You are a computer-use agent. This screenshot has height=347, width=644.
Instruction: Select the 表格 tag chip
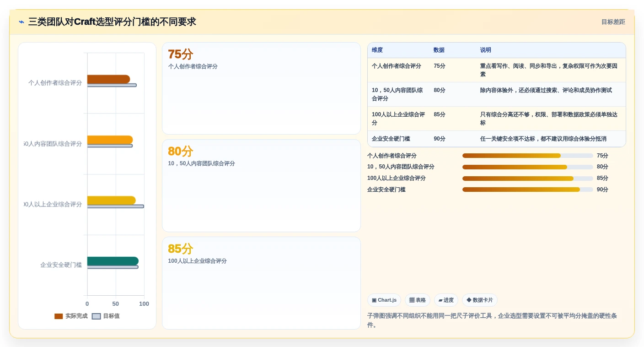[x=418, y=300]
